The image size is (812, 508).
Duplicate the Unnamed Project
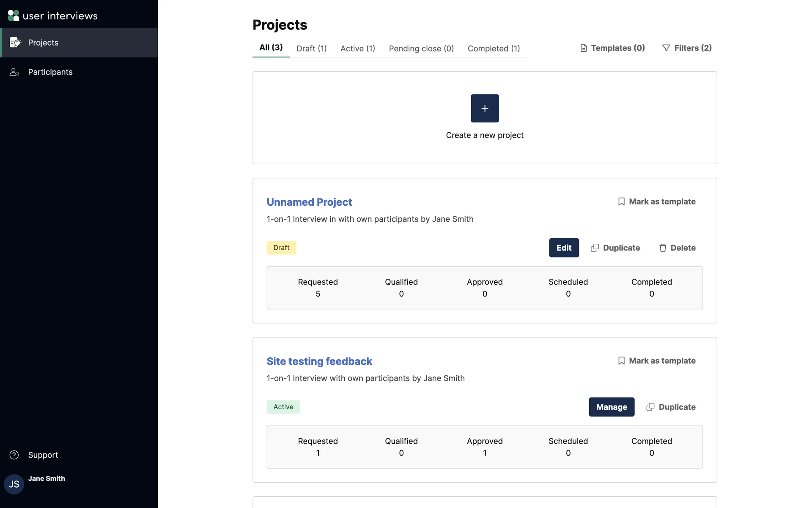click(x=615, y=248)
